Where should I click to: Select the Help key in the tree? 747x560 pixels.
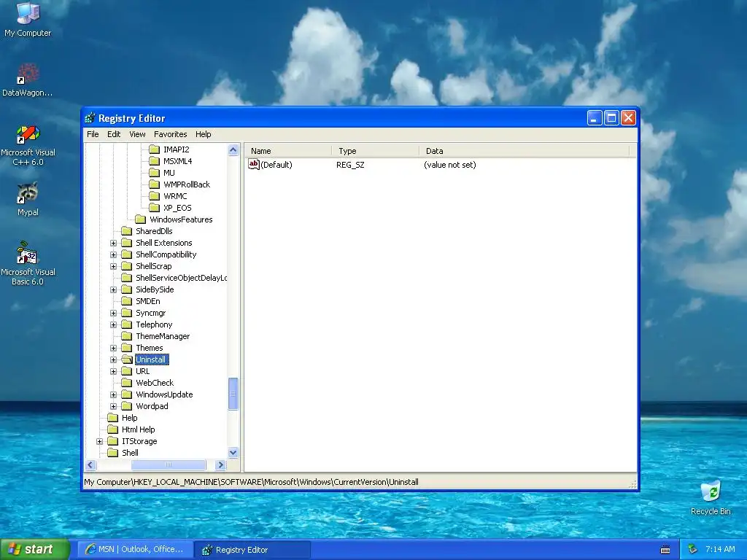129,418
